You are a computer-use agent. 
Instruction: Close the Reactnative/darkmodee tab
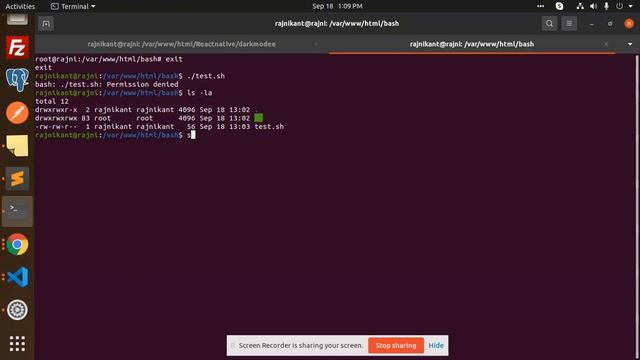316,44
